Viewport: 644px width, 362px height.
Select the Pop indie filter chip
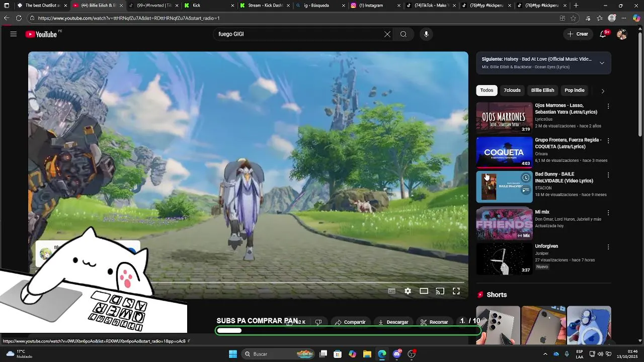pos(575,90)
